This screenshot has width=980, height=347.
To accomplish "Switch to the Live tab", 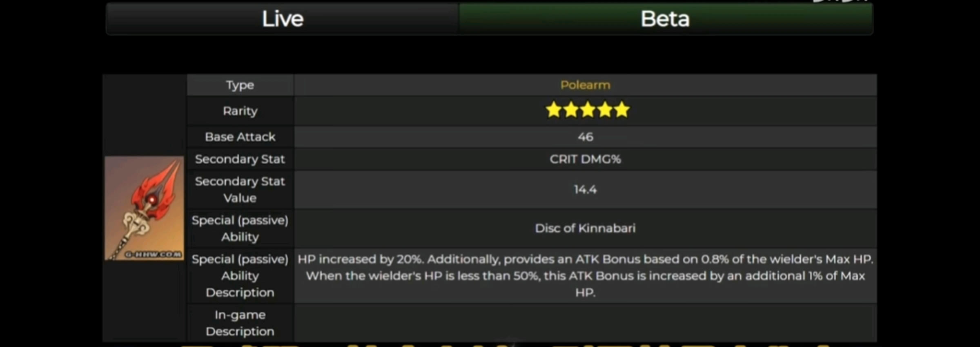I will [x=283, y=19].
